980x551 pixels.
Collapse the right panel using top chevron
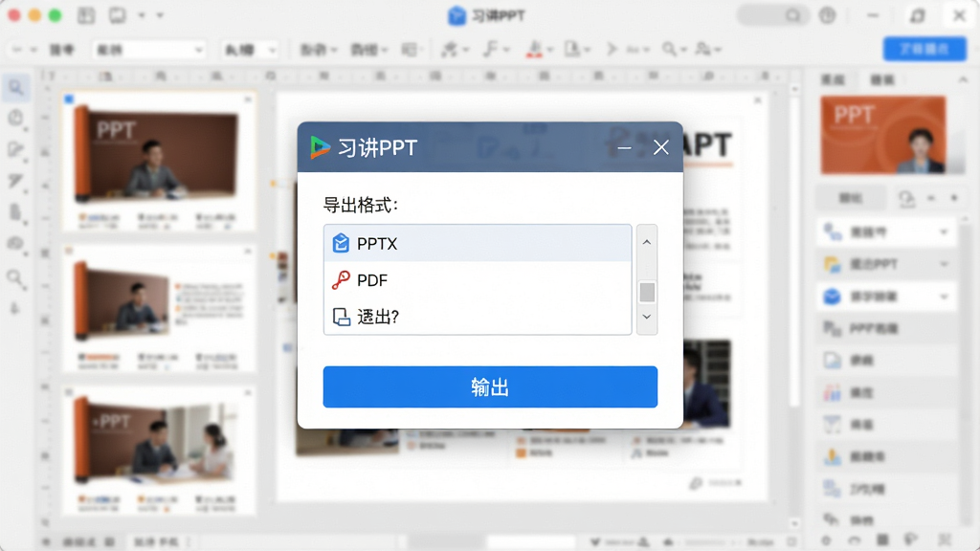(963, 80)
